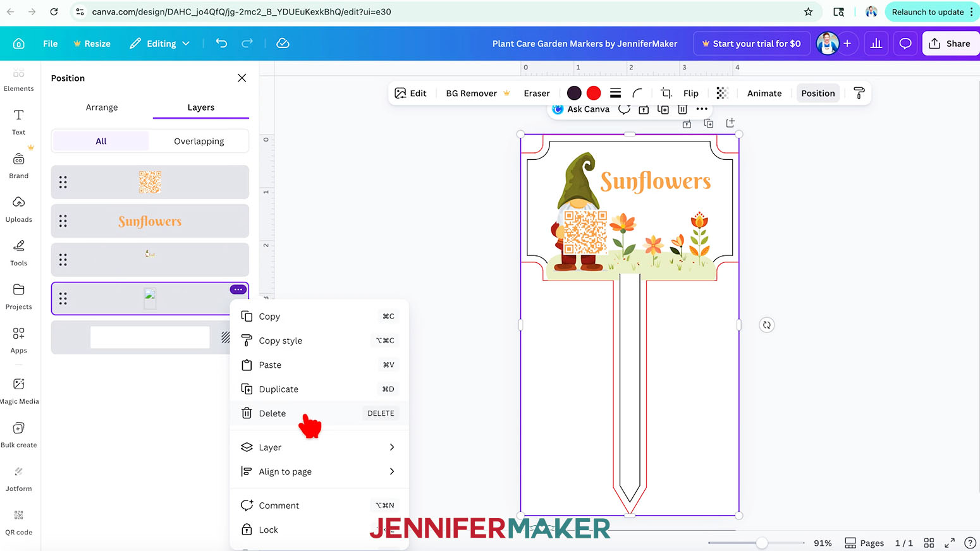Open Editing mode dropdown
Viewport: 980px width, 551px height.
coord(159,44)
